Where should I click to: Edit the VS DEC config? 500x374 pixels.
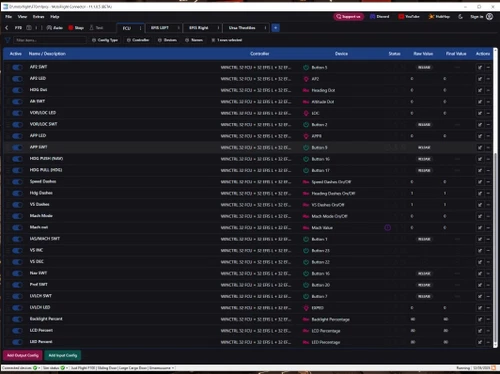pos(480,262)
